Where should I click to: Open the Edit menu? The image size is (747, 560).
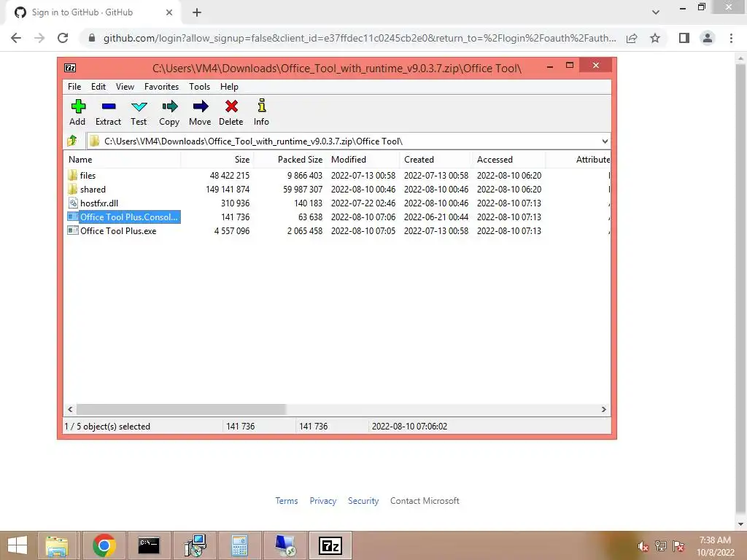point(98,87)
